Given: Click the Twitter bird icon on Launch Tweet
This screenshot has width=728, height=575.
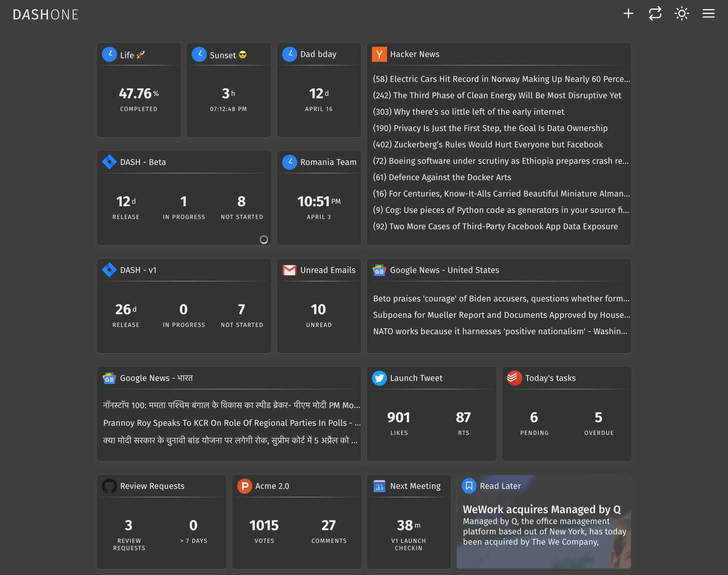Looking at the screenshot, I should (379, 378).
